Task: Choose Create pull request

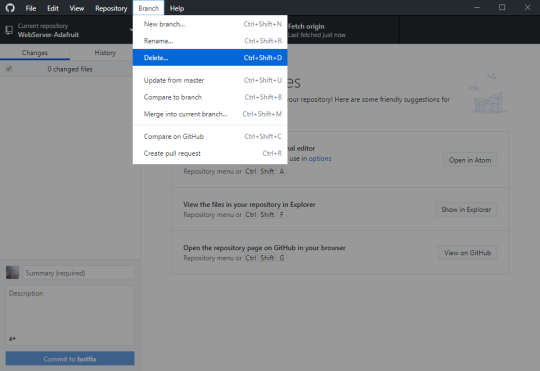Action: [x=210, y=153]
